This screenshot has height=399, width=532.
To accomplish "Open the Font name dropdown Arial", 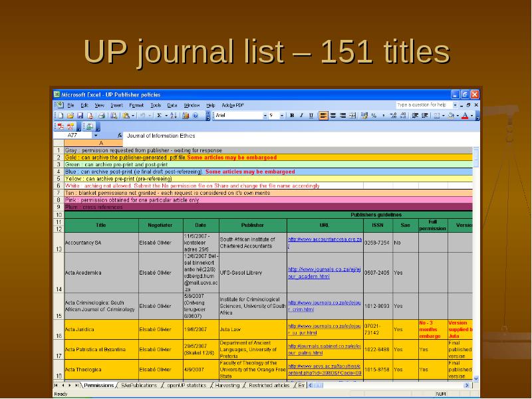I will (x=265, y=116).
